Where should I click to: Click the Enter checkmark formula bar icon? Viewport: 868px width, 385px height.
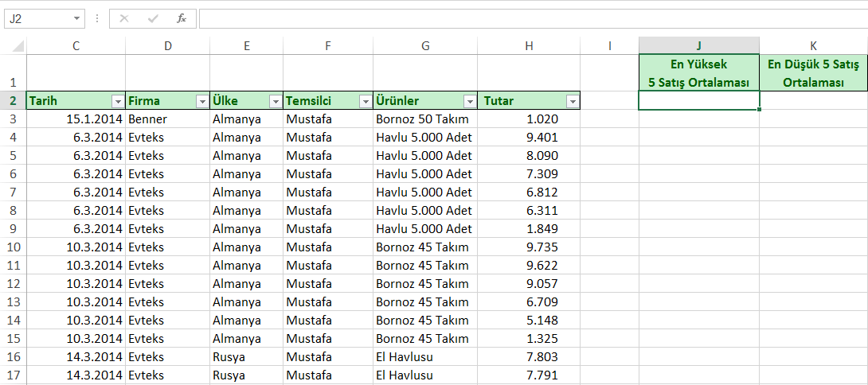click(x=152, y=17)
